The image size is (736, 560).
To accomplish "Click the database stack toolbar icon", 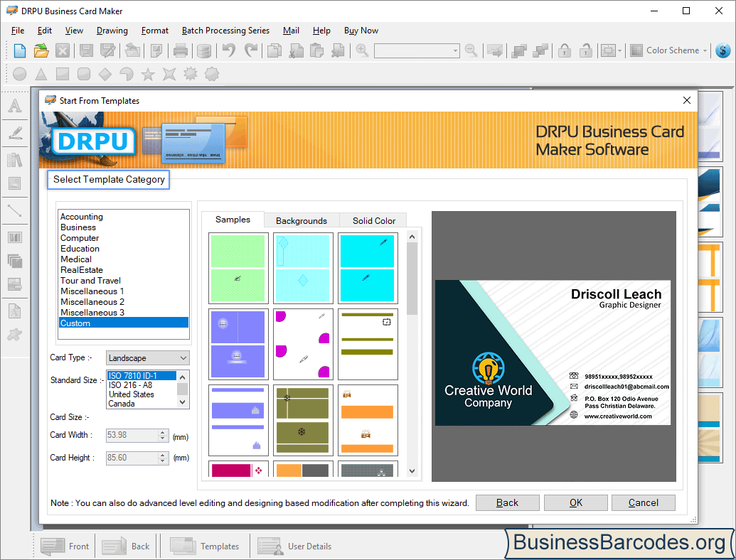I will [x=203, y=50].
